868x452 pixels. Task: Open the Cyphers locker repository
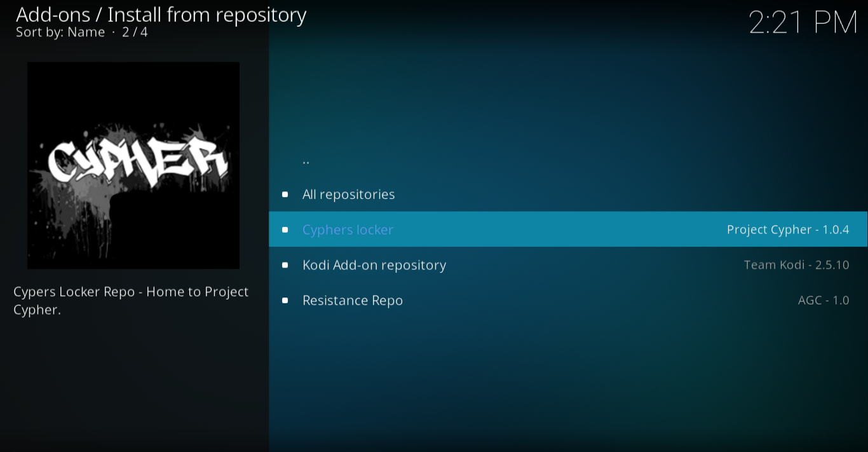568,229
